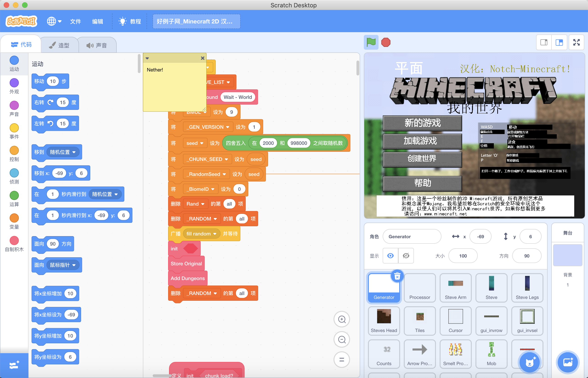Screen dimensions: 588x378
Task: Click the choose a sprite cat button
Action: [529, 362]
